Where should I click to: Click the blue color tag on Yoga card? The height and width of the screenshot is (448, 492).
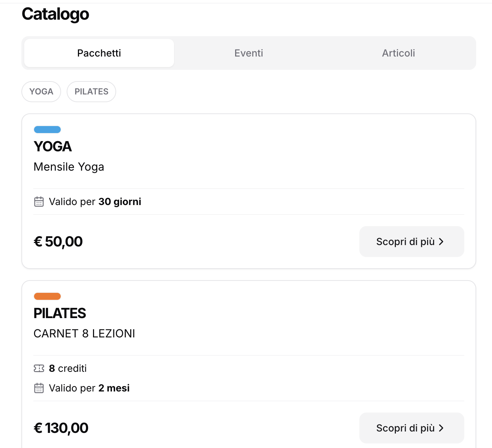pos(47,130)
